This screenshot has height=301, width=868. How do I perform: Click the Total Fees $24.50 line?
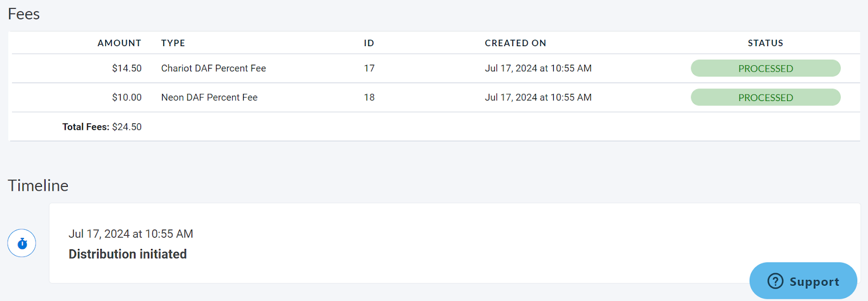(x=102, y=127)
